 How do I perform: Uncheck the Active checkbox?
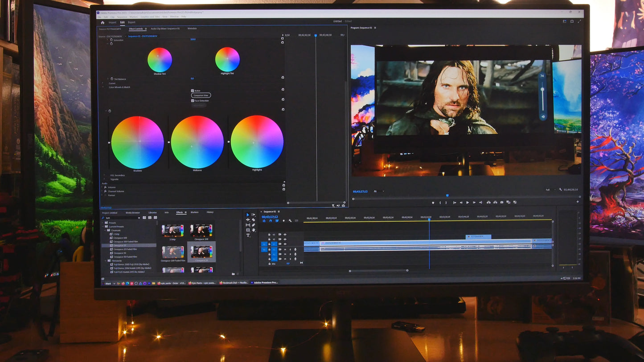193,91
